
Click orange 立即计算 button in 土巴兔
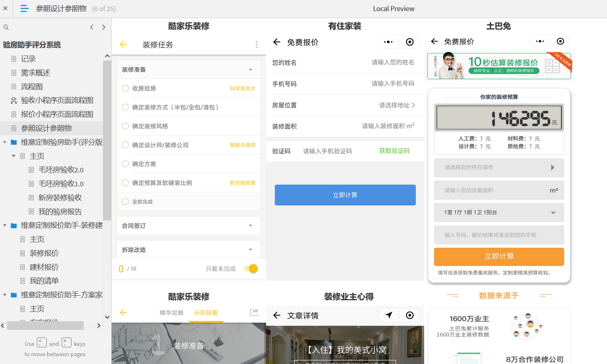[x=499, y=256]
